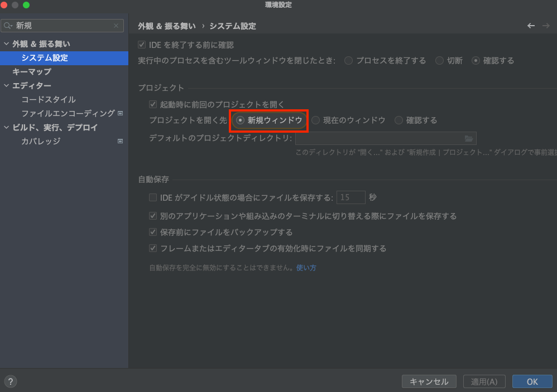Collapse the 外観 & 振る舞い tree node
This screenshot has width=557, height=392.
[6, 43]
